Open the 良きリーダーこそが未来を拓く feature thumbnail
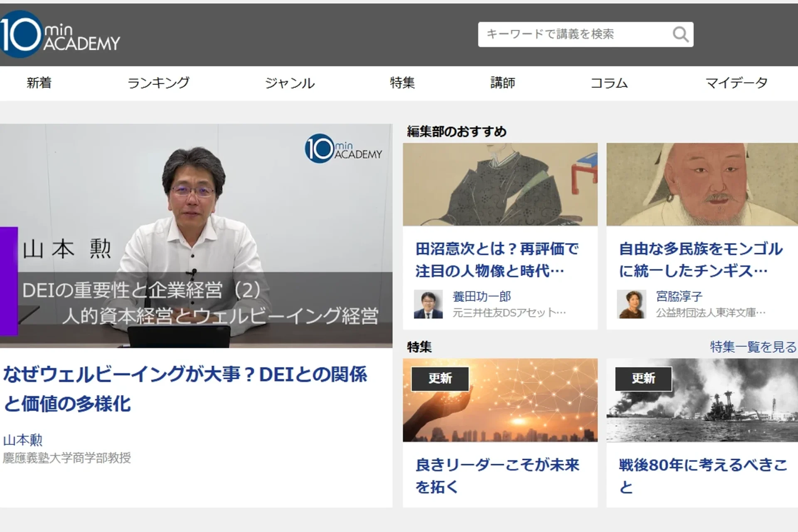Screen dimensions: 798x532 click(x=500, y=400)
